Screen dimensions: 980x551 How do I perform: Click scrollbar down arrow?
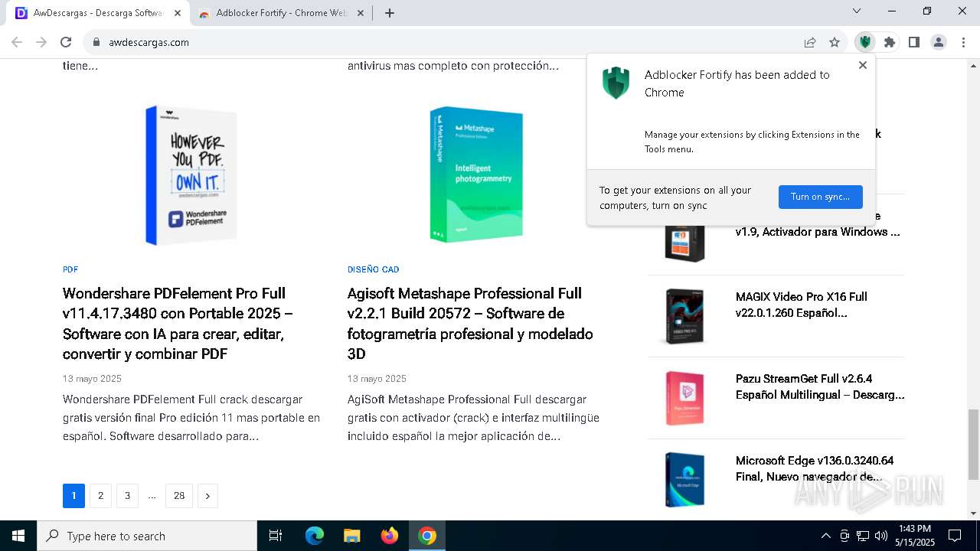click(973, 514)
